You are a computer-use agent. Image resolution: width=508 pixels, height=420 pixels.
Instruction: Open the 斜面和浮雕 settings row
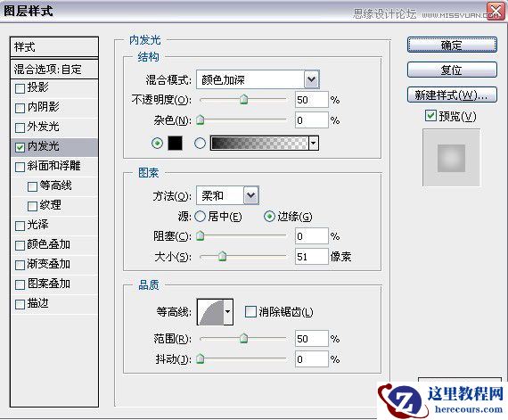(x=54, y=167)
